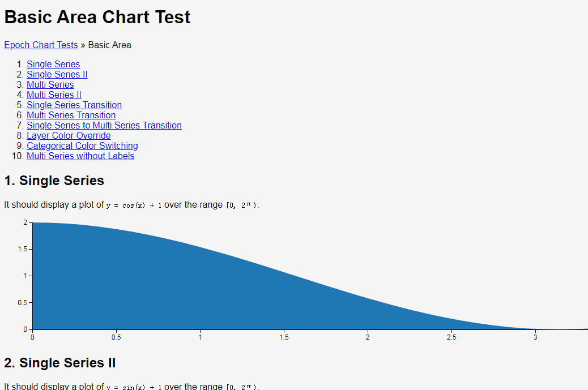The height and width of the screenshot is (390, 588).
Task: Go to Single Series II link
Action: (57, 74)
